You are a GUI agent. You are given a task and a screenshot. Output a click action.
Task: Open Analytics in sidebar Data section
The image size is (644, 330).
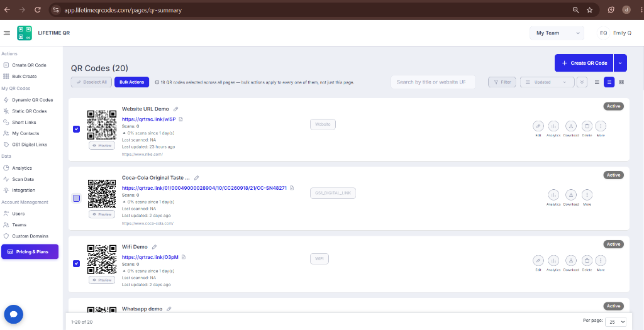(22, 168)
